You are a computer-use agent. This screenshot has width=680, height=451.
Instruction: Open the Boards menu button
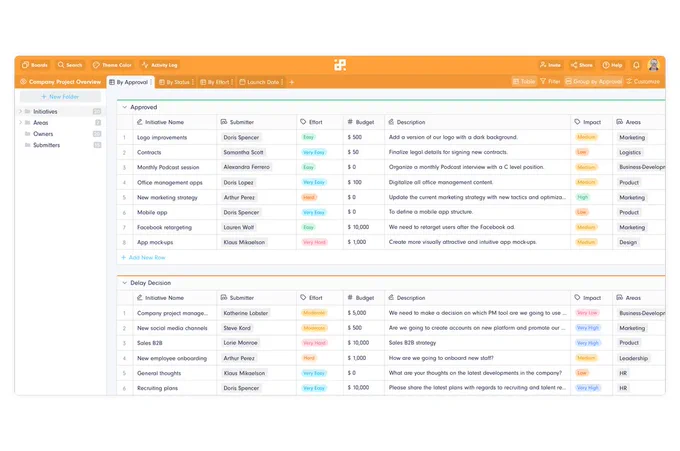[x=35, y=65]
